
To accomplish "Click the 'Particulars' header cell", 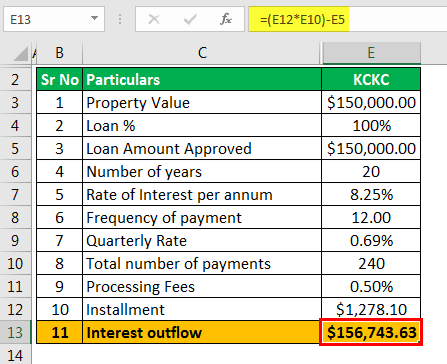I will (202, 79).
